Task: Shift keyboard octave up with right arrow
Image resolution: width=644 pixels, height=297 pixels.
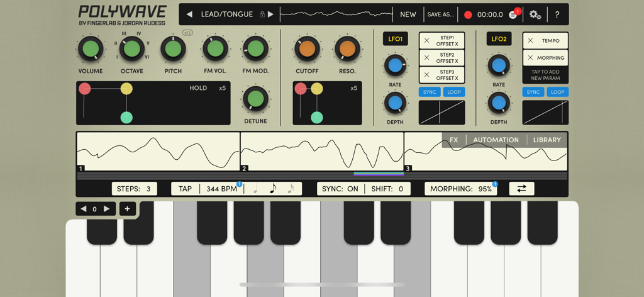Action: 106,209
